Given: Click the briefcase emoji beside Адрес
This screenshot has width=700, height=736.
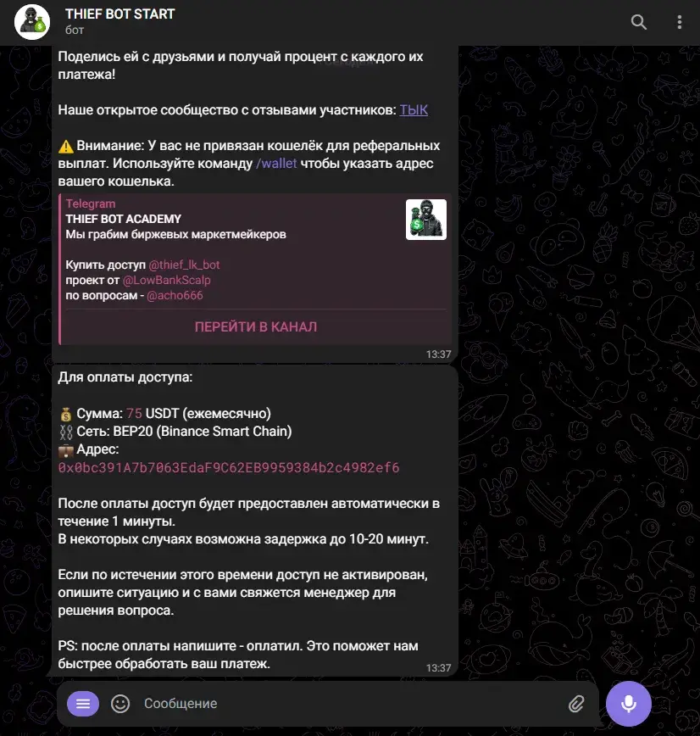Looking at the screenshot, I should pos(66,450).
